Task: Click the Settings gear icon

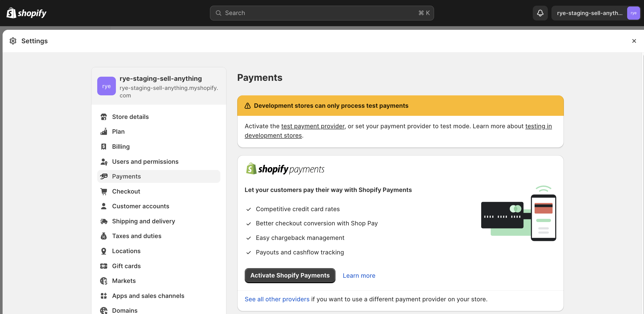Action: point(13,41)
